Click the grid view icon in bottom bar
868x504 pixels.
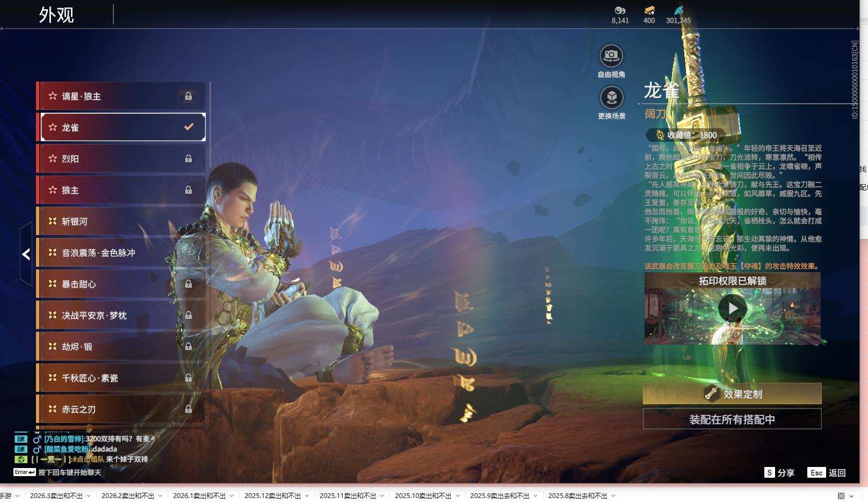(x=841, y=496)
